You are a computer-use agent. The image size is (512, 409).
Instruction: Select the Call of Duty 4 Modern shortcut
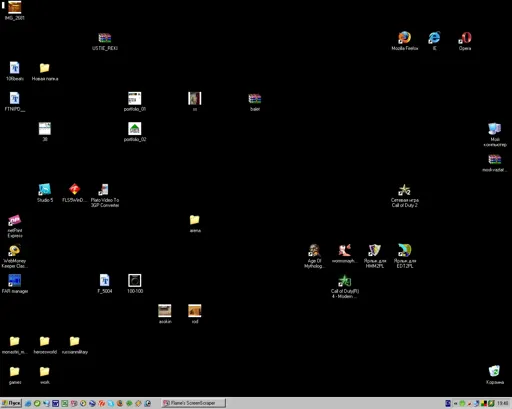click(344, 281)
